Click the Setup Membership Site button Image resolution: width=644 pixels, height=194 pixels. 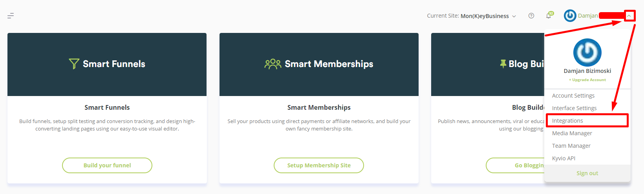pyautogui.click(x=319, y=165)
